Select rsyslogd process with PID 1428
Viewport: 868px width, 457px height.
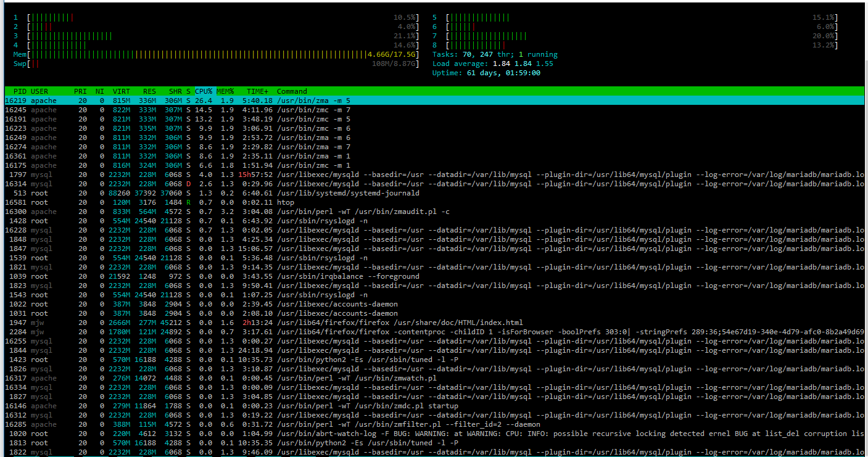[434, 221]
